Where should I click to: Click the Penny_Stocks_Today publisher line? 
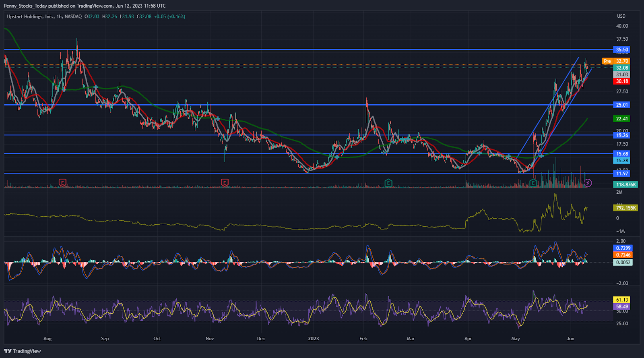click(x=85, y=6)
